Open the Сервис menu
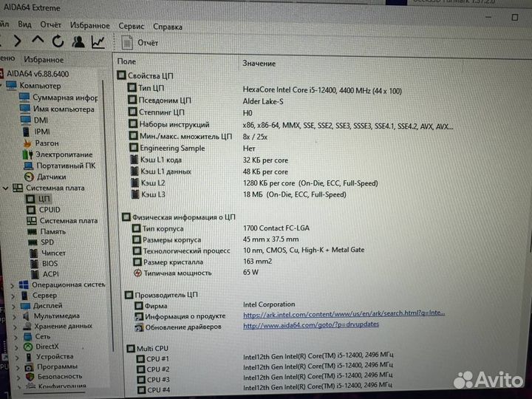This screenshot has width=532, height=399. pyautogui.click(x=132, y=26)
